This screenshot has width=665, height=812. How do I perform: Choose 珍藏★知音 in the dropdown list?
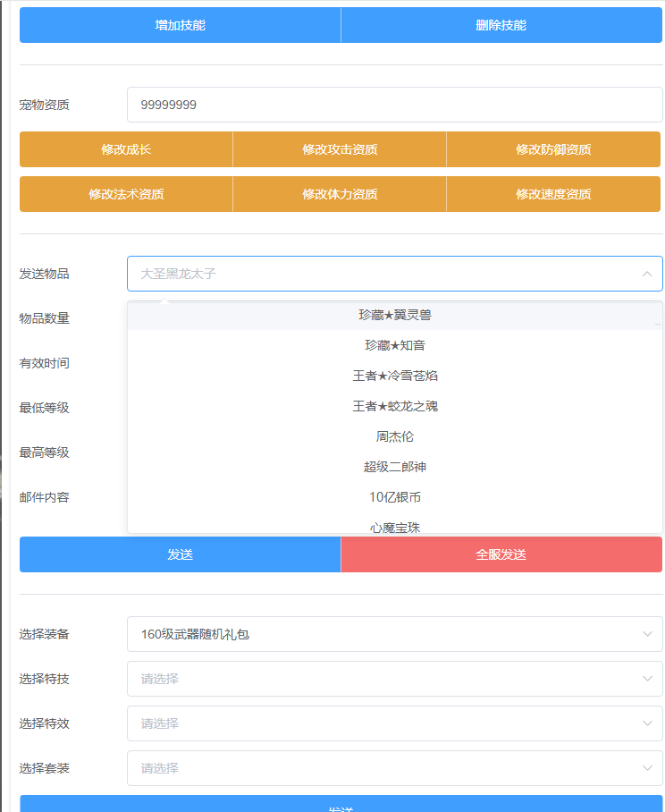click(394, 345)
